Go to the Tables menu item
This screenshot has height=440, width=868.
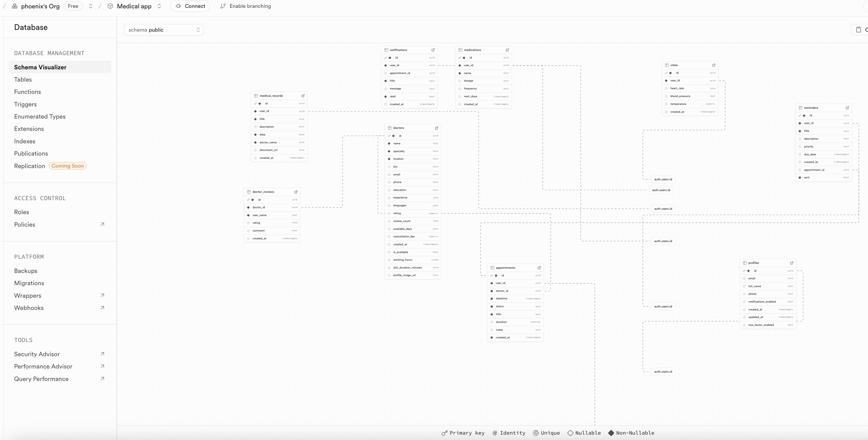(23, 79)
